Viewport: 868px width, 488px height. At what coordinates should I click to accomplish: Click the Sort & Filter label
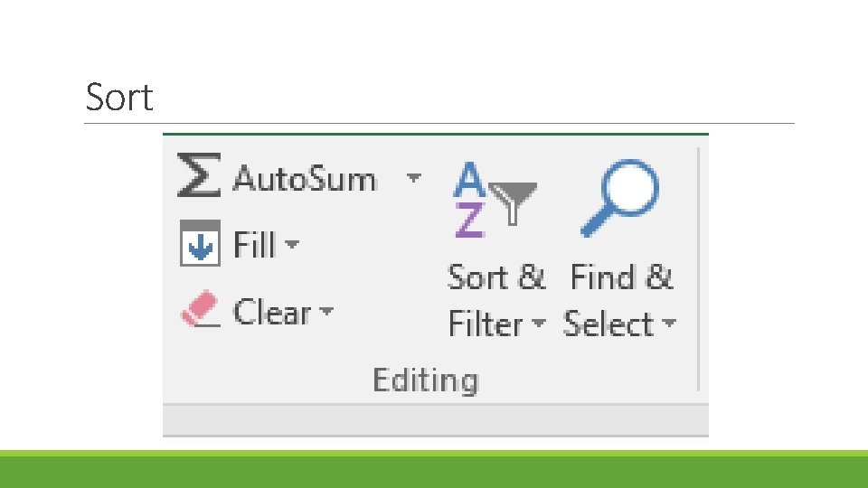click(x=496, y=300)
